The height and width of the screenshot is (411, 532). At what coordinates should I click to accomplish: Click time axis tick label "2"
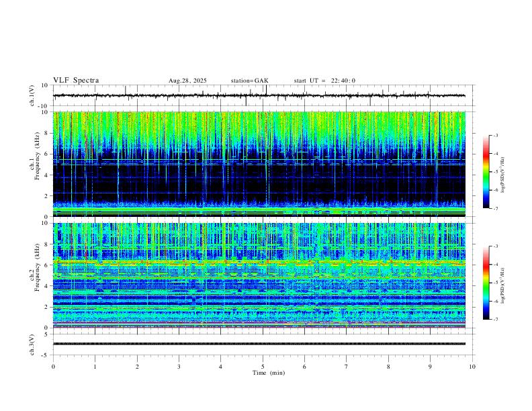[137, 367]
